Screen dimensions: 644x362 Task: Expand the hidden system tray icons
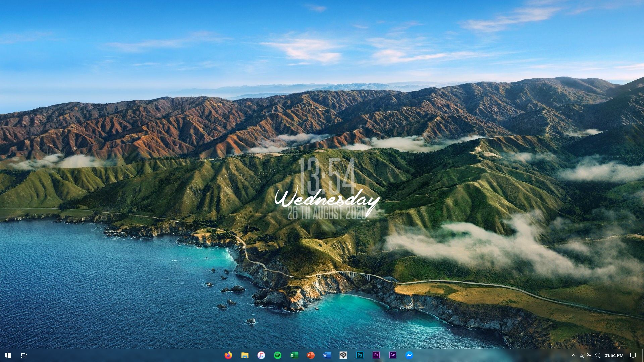click(573, 355)
